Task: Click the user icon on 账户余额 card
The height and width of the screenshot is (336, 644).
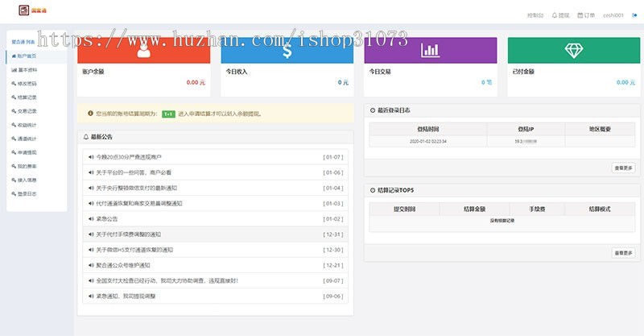Action: pos(142,50)
